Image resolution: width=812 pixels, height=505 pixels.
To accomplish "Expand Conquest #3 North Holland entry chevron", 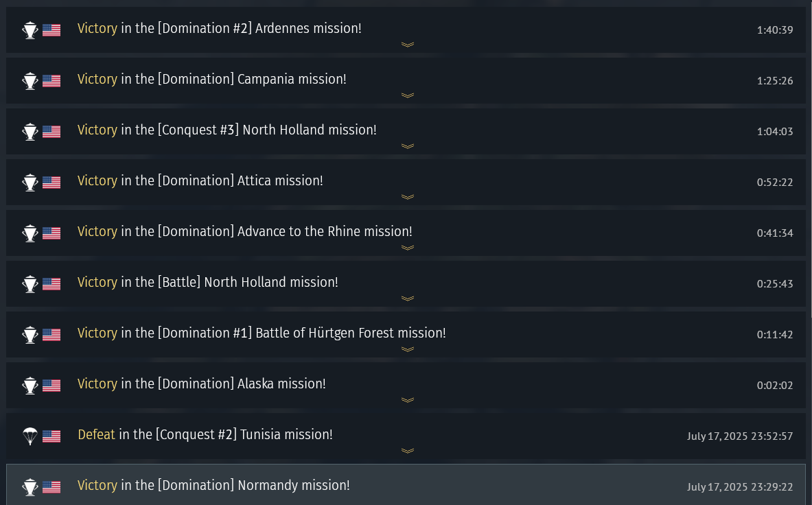I will point(408,146).
